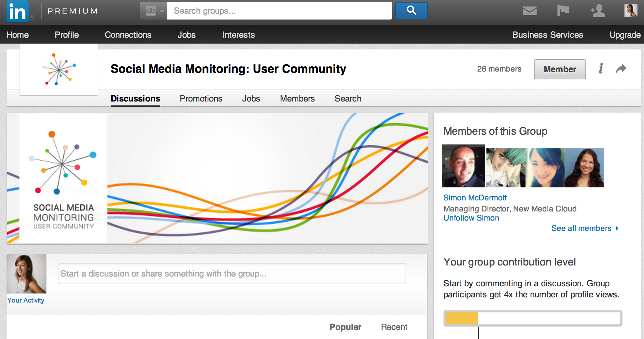Image resolution: width=644 pixels, height=339 pixels.
Task: Open the search category groups dropdown
Action: click(154, 11)
